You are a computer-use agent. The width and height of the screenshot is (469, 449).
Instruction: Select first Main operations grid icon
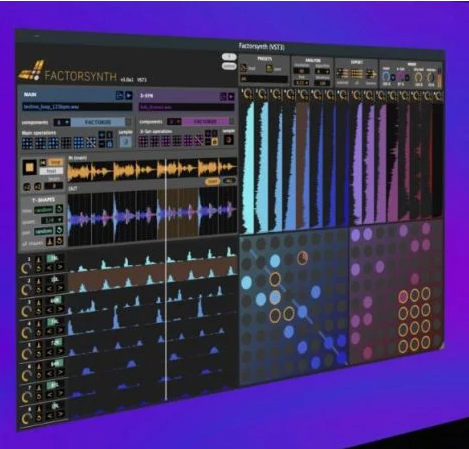click(x=27, y=143)
